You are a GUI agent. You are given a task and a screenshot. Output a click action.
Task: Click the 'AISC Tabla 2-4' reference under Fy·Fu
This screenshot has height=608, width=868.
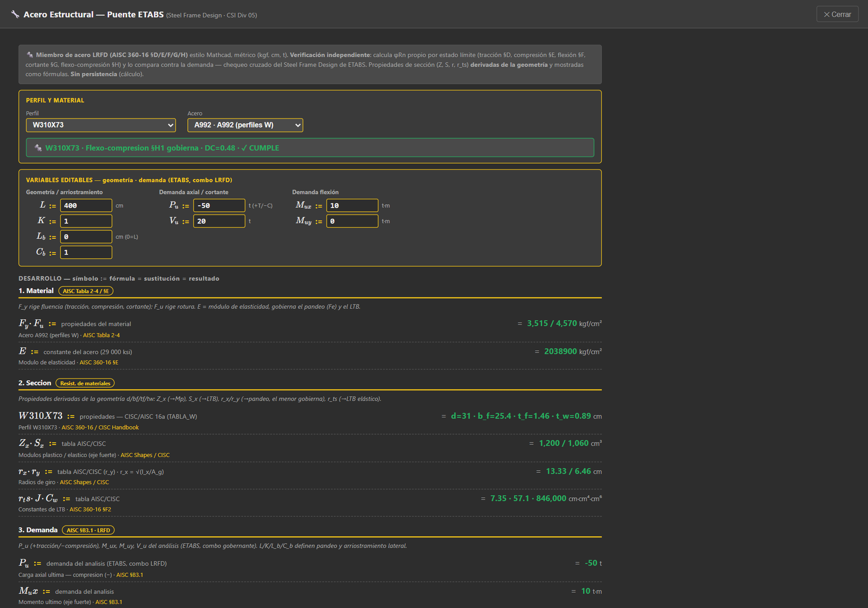click(x=101, y=335)
